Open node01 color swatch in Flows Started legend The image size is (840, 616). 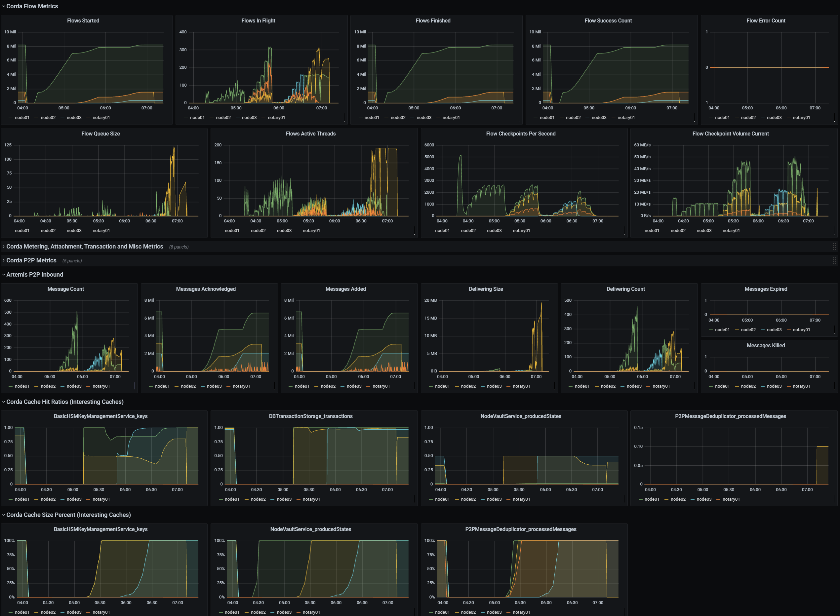[11, 118]
